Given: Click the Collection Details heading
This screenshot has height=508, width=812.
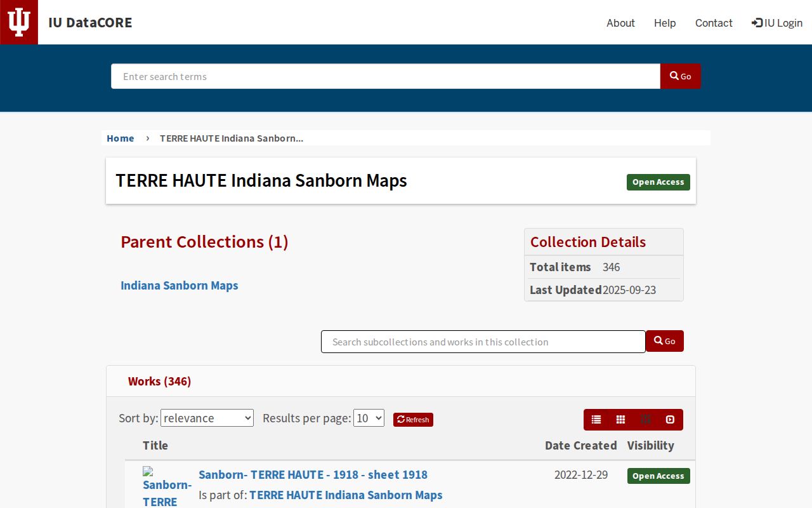Looking at the screenshot, I should coord(588,242).
